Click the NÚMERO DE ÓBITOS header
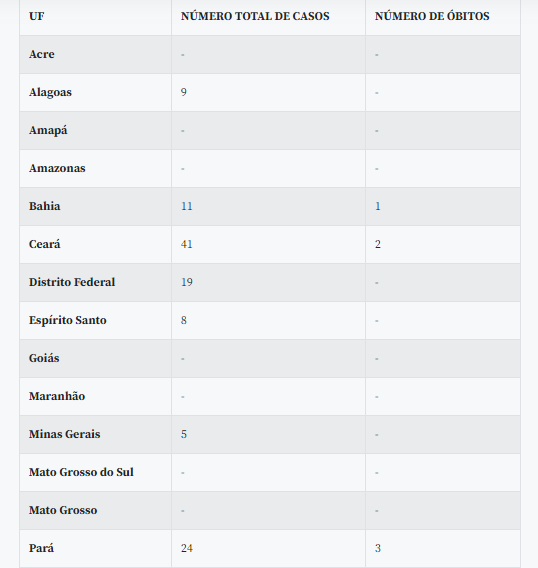 (432, 16)
